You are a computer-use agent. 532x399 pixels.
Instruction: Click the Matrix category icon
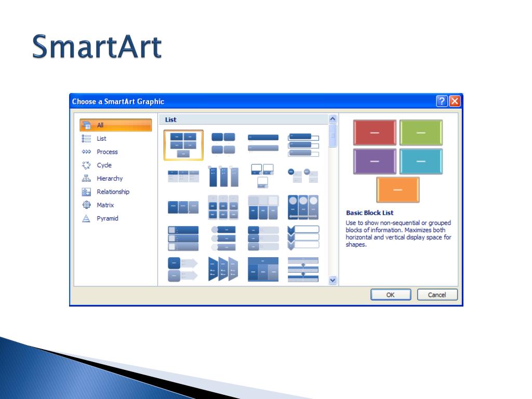(x=86, y=205)
